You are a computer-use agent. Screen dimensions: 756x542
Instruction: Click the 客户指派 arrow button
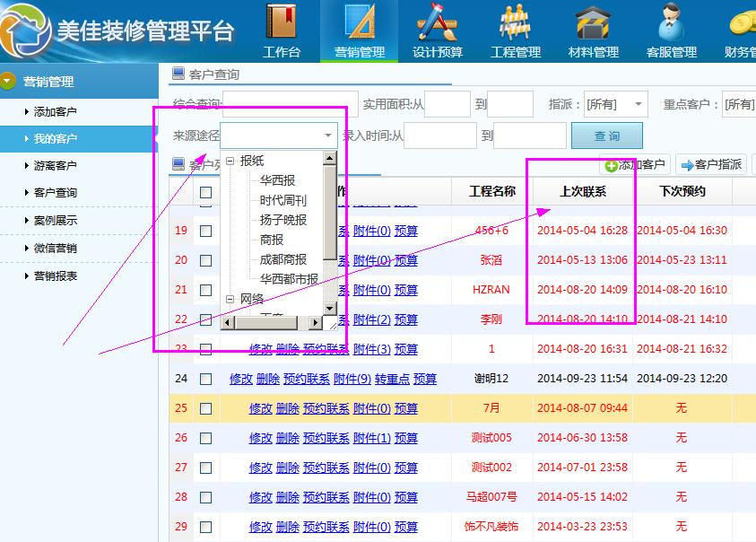coord(711,165)
